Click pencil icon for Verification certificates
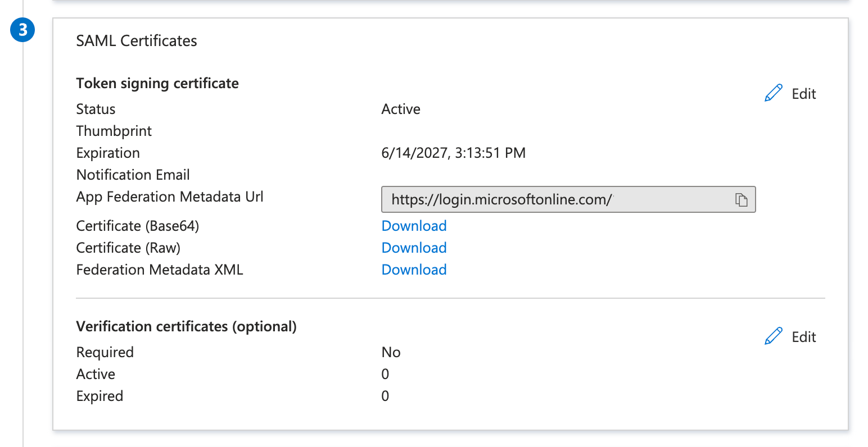 pos(774,336)
